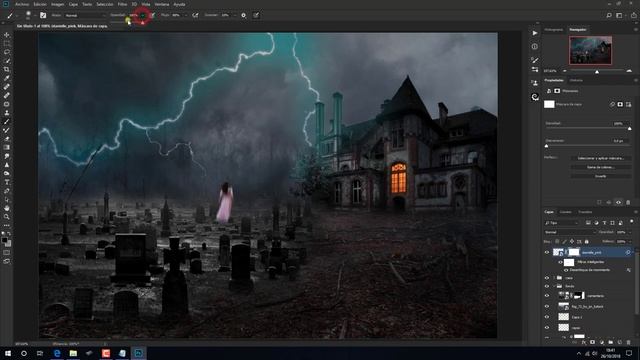The width and height of the screenshot is (640, 360).
Task: Hide the 'fondo' group
Action: click(547, 286)
